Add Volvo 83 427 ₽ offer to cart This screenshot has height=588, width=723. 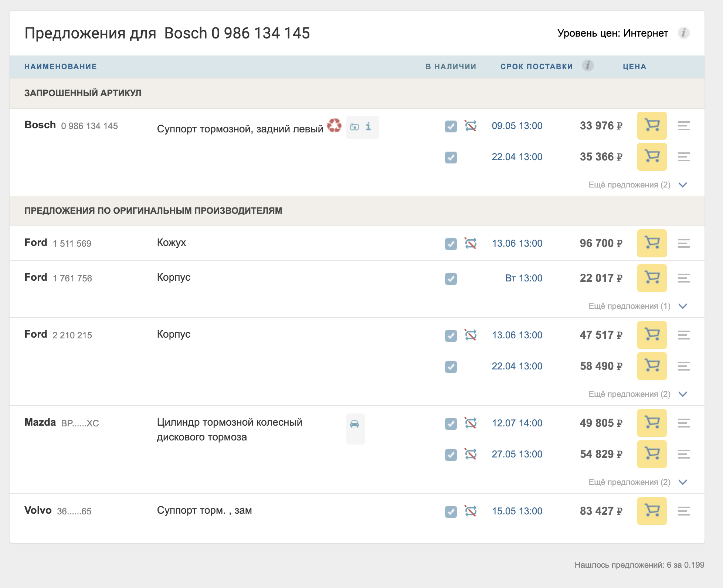coord(652,511)
